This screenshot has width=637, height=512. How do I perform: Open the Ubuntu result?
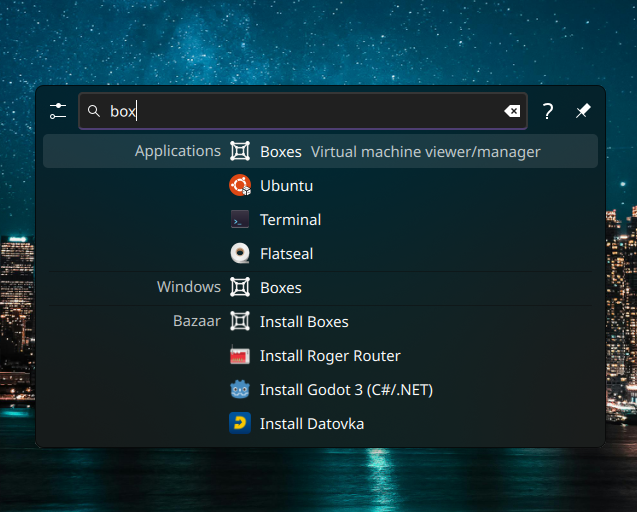320,185
